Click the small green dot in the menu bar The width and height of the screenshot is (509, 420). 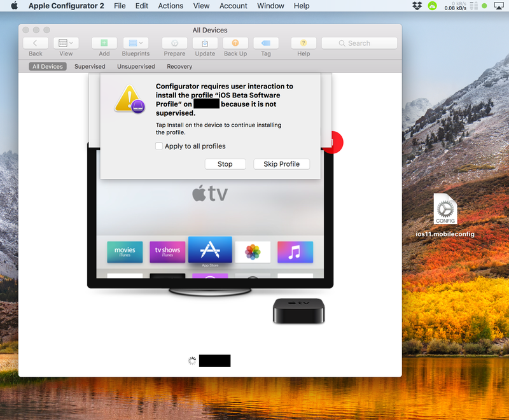[484, 6]
